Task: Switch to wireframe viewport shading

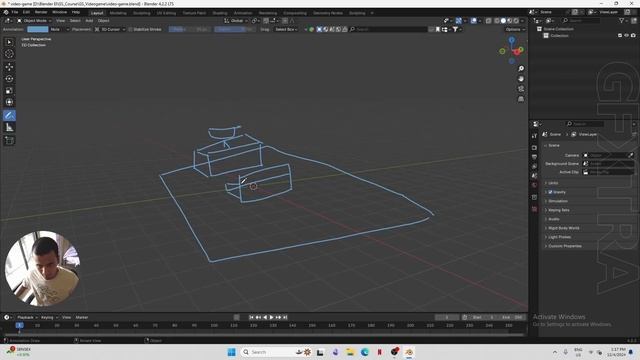Action: (x=497, y=20)
